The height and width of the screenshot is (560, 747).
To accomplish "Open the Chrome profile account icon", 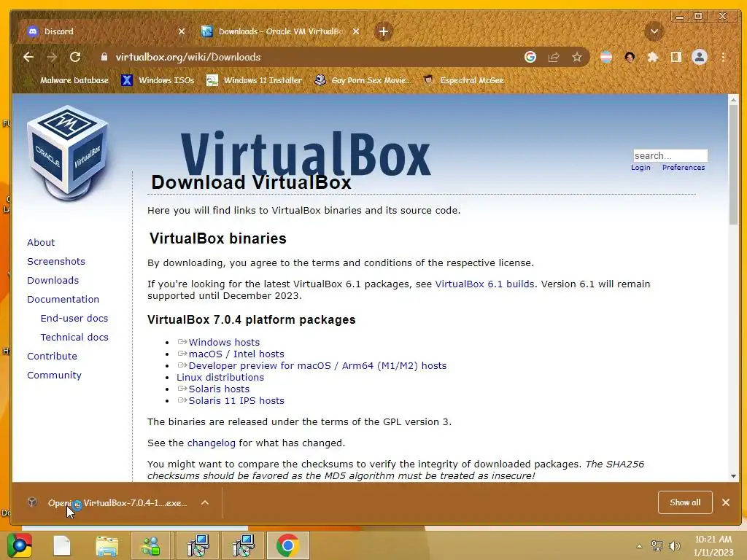I will [700, 57].
